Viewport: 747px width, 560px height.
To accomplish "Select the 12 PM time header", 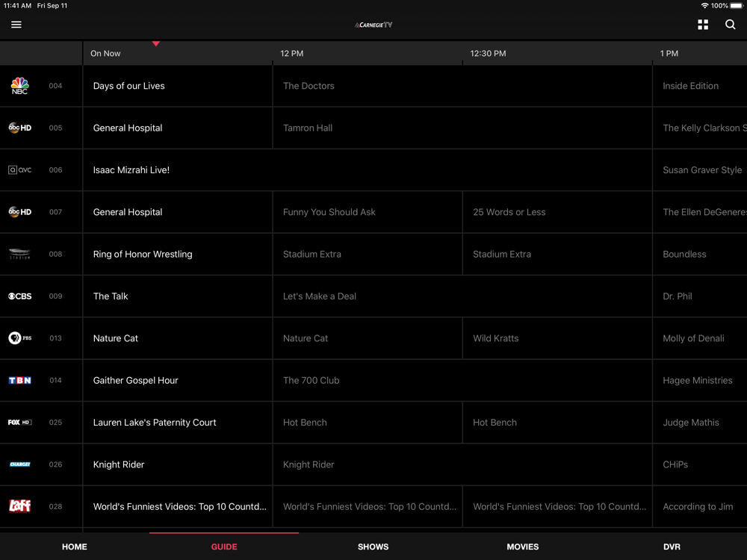I will pyautogui.click(x=291, y=53).
